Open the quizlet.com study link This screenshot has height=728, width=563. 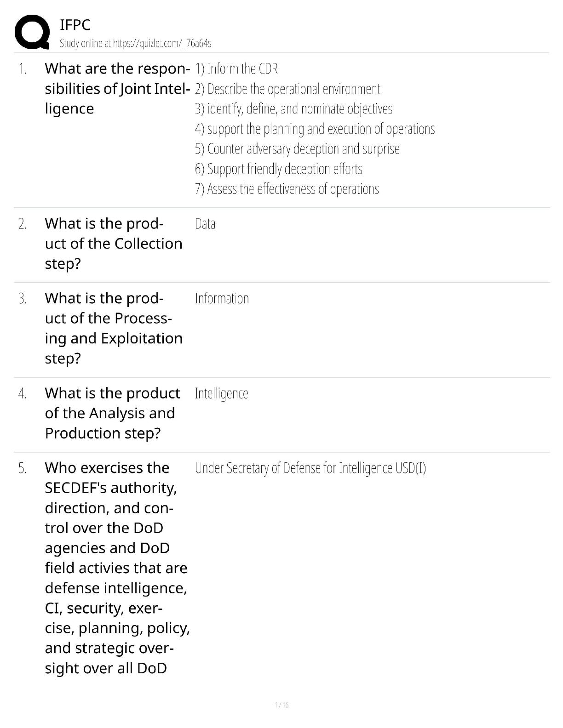pyautogui.click(x=135, y=44)
